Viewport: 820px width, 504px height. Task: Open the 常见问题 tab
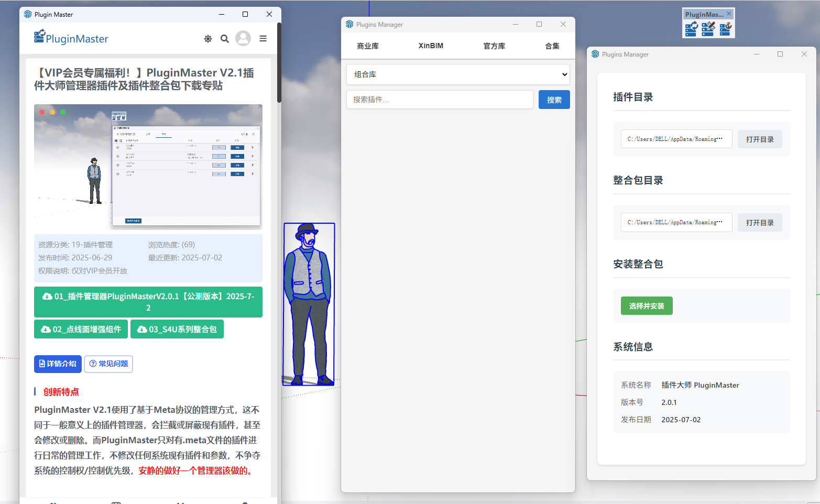pyautogui.click(x=108, y=364)
